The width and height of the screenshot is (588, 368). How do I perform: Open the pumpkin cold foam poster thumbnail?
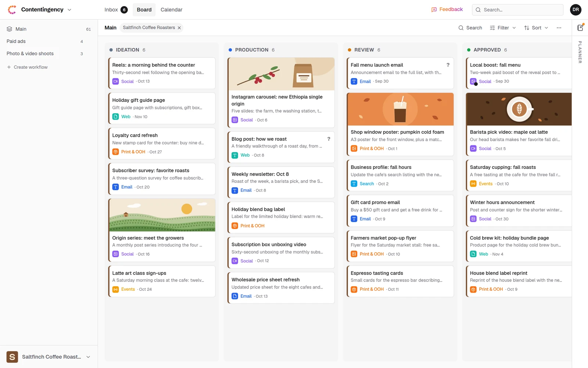[401, 109]
